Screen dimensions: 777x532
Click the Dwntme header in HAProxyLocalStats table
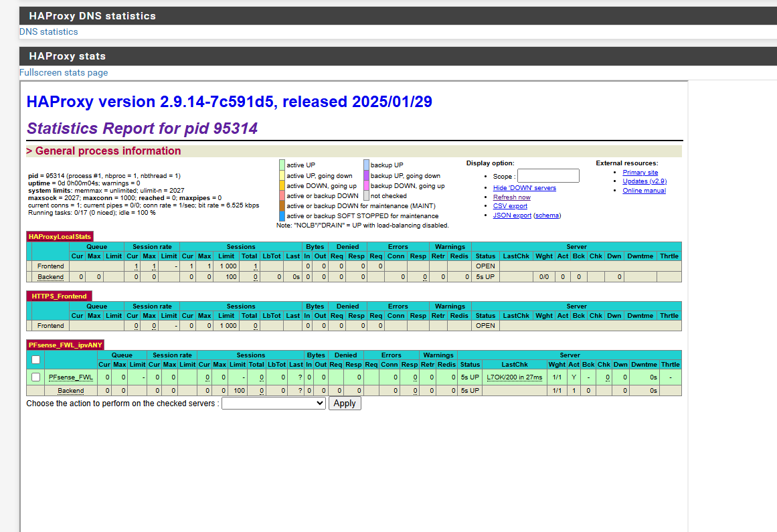640,256
